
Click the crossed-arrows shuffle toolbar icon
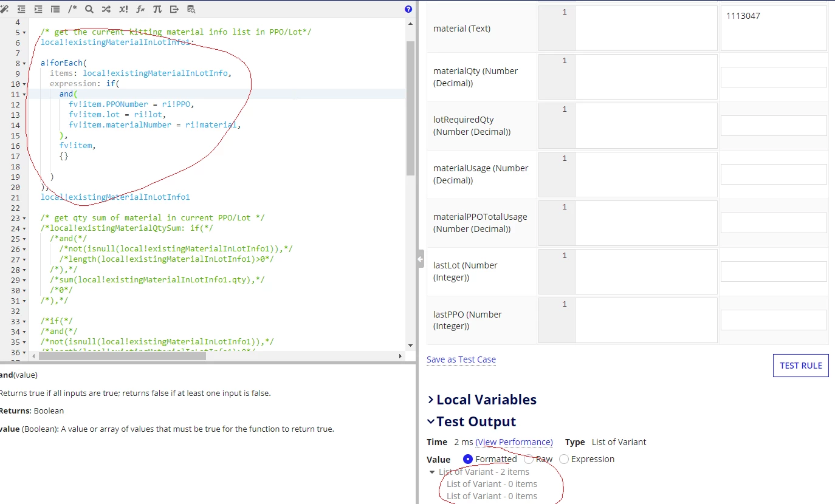tap(106, 9)
